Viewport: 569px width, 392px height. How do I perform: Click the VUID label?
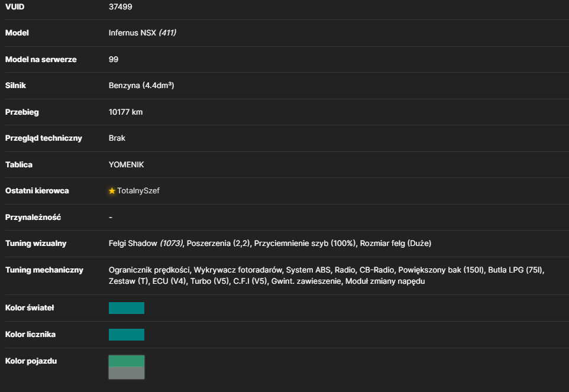[x=15, y=7]
